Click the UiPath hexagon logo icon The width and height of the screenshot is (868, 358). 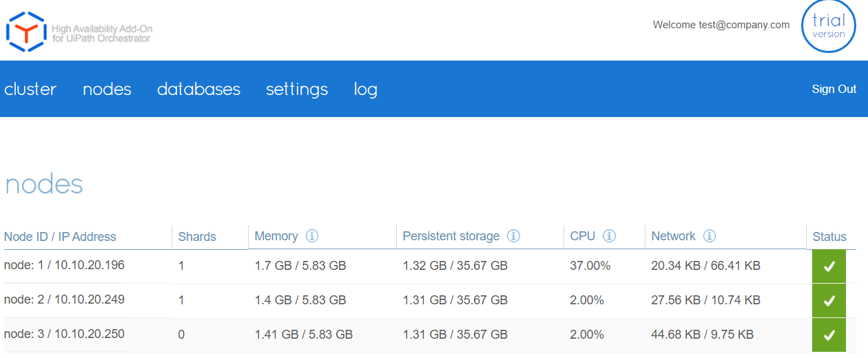coord(25,32)
